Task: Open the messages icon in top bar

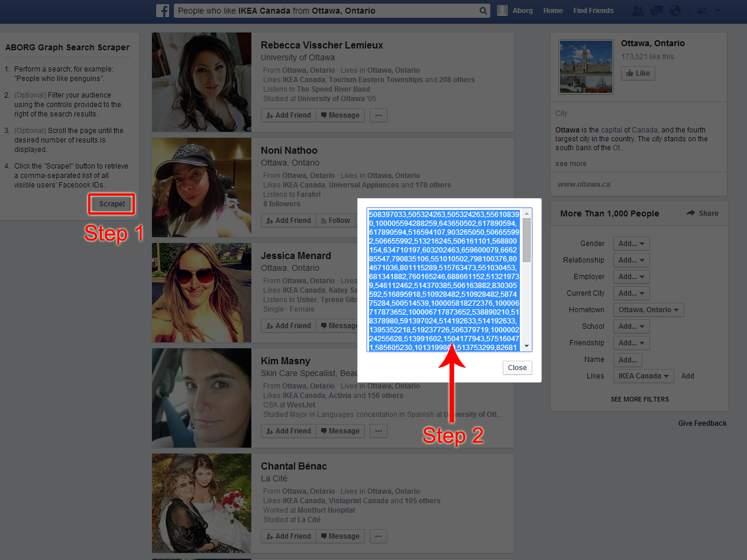Action: coord(656,11)
